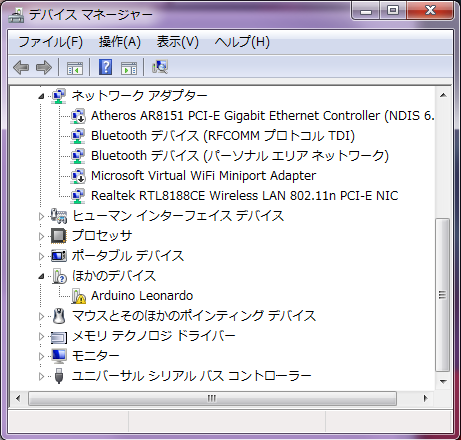Screen dimensions: 461x440
Task: Open the ファイル(F) menu
Action: (x=50, y=42)
